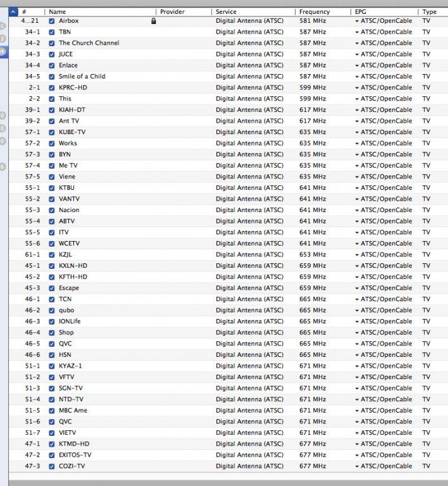Click the 'IONLife' channel name
This screenshot has height=486, width=448.
coord(70,321)
